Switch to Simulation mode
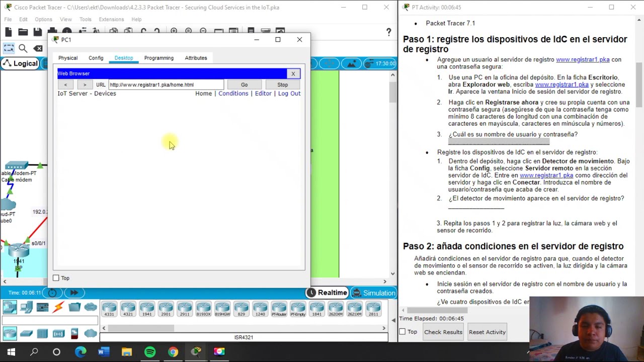The image size is (644, 362). pyautogui.click(x=373, y=293)
